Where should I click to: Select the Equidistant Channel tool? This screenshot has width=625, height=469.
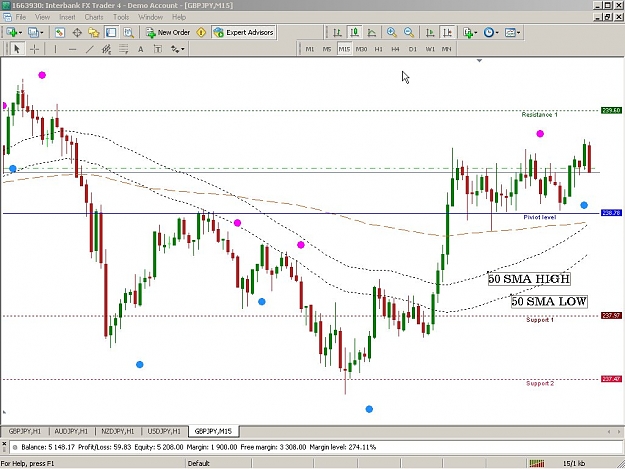coord(106,49)
